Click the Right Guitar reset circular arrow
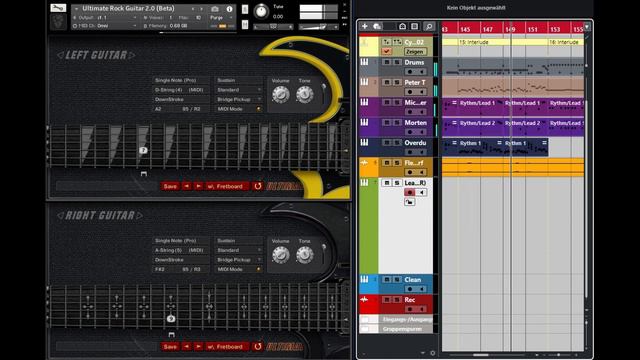640x360 pixels. (258, 347)
